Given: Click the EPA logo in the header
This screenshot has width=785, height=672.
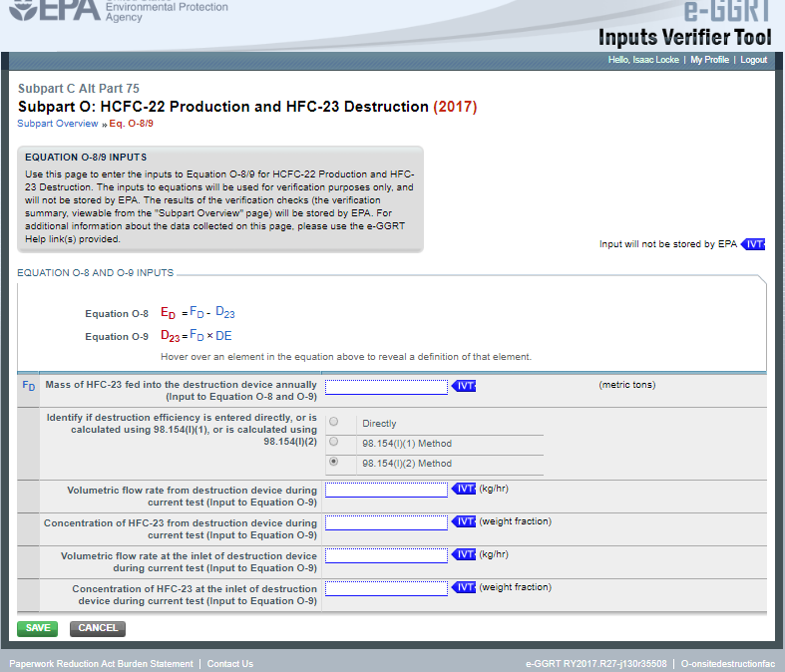Looking at the screenshot, I should click(x=54, y=10).
